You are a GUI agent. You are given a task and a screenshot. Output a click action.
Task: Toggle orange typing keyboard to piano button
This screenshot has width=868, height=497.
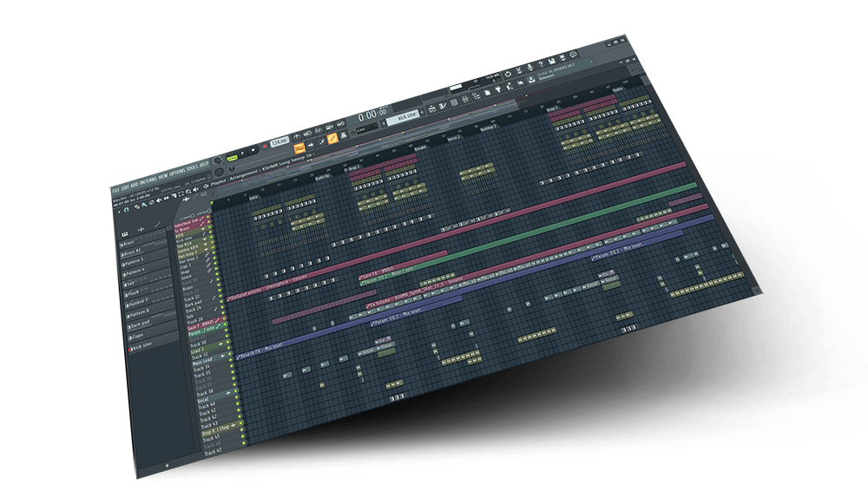point(299,147)
